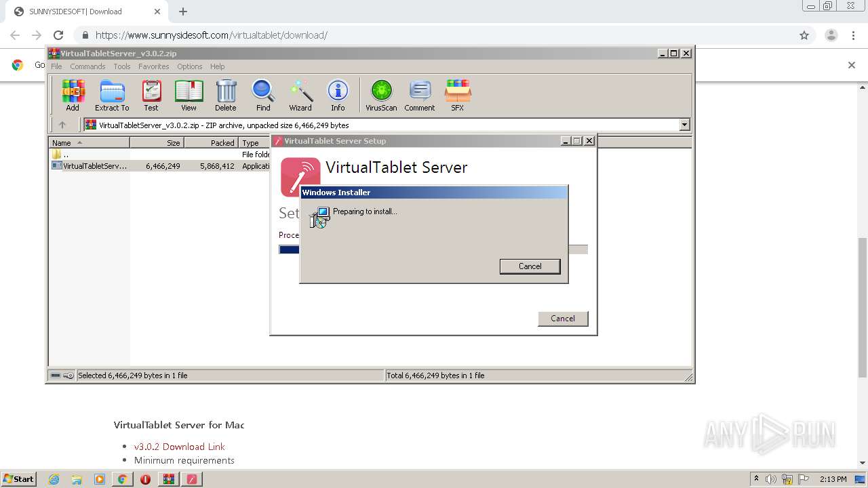This screenshot has width=868, height=488.
Task: Click 'Total 6,466,249 bytes in 1 file' text
Action: [x=435, y=375]
